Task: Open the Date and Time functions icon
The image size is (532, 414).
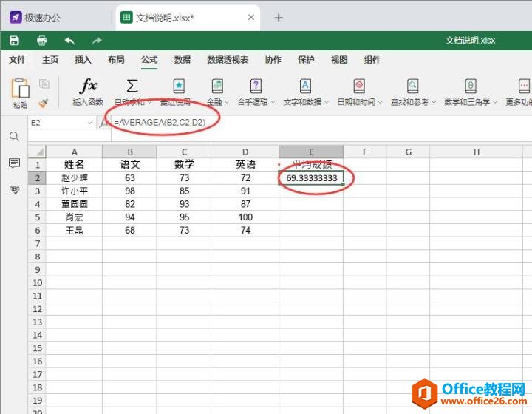Action: [x=359, y=86]
